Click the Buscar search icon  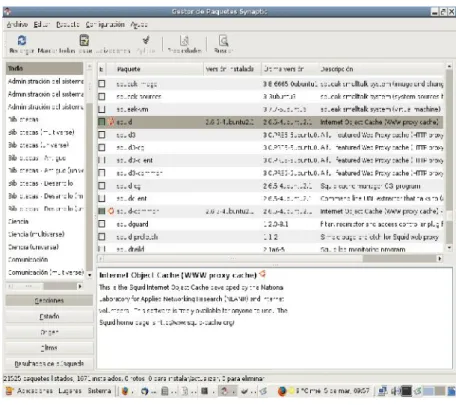pyautogui.click(x=223, y=41)
